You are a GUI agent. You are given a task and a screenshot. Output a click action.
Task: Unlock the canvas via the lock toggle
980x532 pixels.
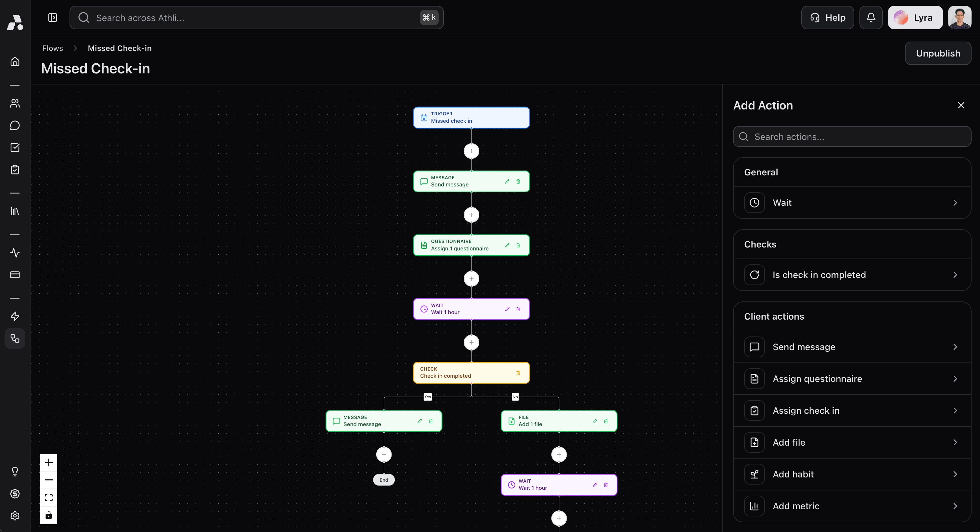tap(48, 515)
